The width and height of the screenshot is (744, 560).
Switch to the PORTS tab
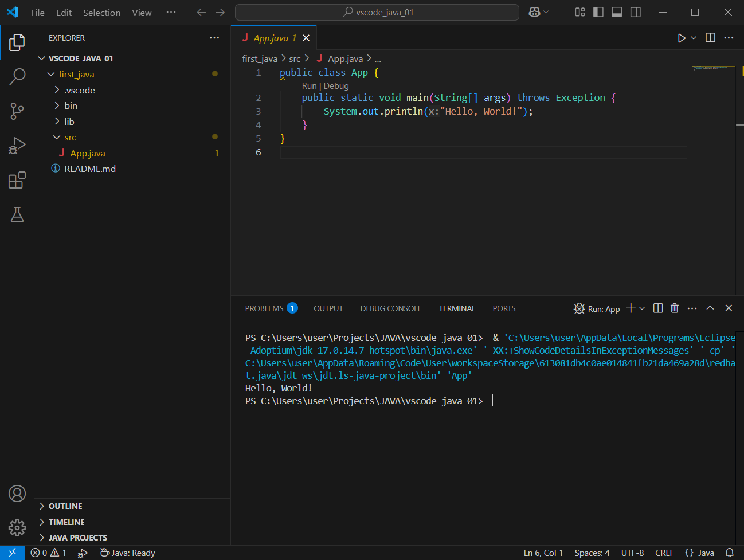tap(504, 308)
